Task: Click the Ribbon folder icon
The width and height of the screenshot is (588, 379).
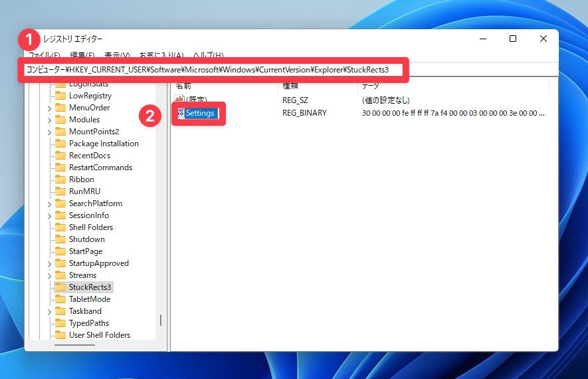Action: (60, 180)
